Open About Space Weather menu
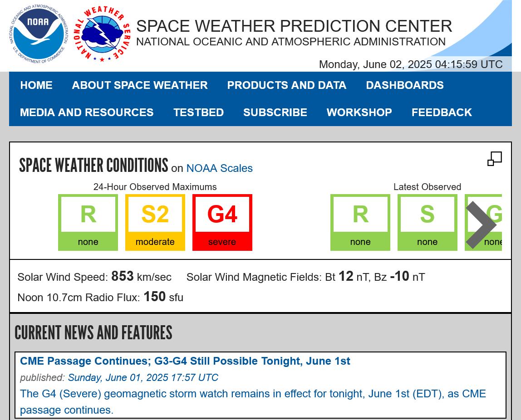This screenshot has width=521, height=420. (140, 85)
